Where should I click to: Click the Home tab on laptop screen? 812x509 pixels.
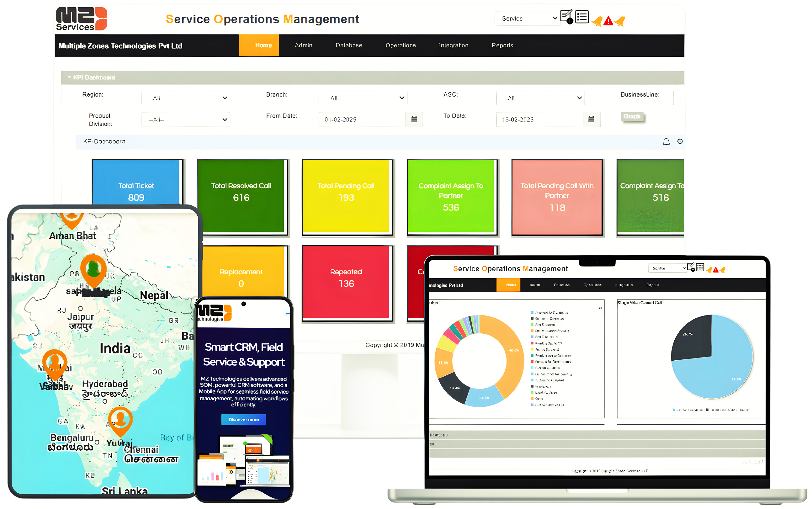(508, 285)
